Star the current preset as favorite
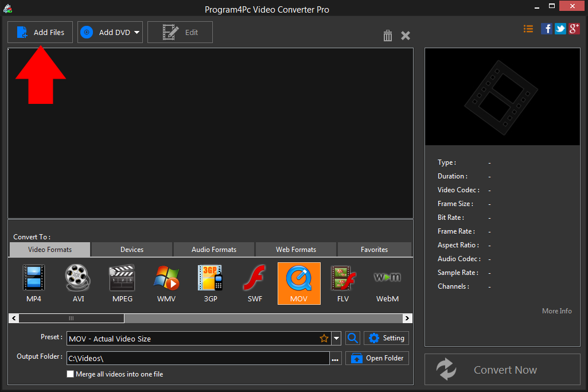This screenshot has width=588, height=392. [324, 338]
